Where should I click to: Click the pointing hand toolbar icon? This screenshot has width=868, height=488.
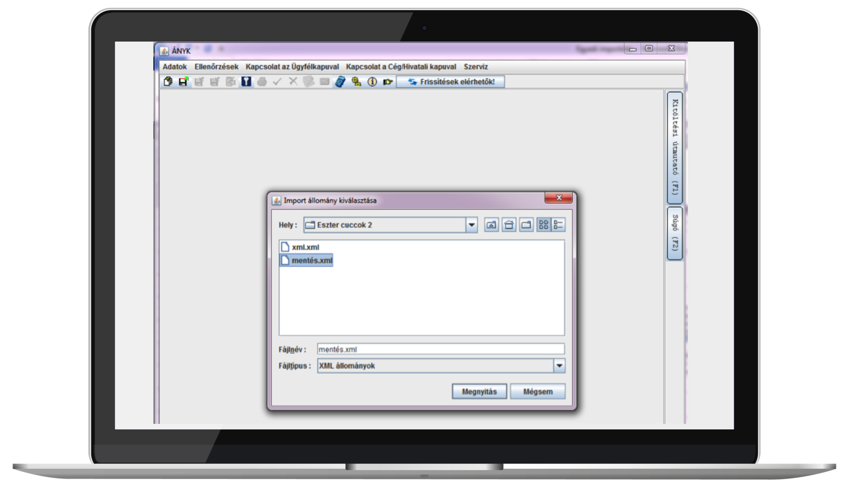pyautogui.click(x=387, y=82)
